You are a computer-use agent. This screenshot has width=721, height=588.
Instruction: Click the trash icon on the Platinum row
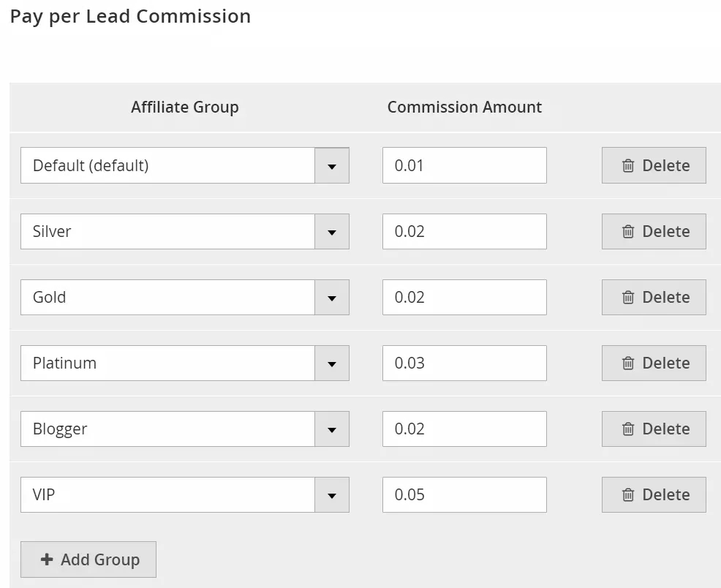click(x=627, y=363)
